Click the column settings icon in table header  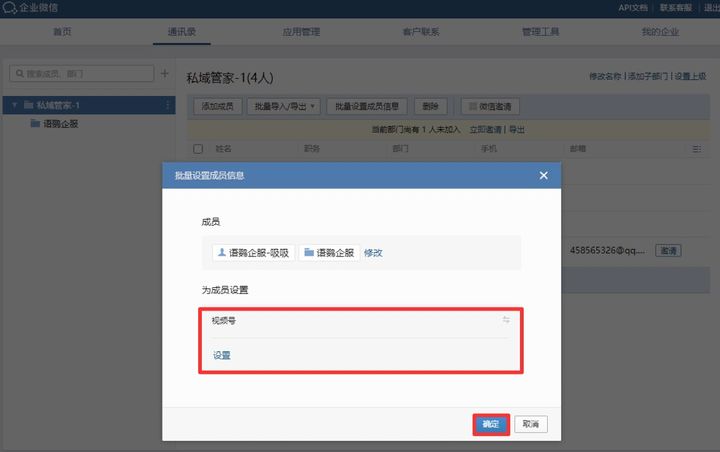[696, 148]
